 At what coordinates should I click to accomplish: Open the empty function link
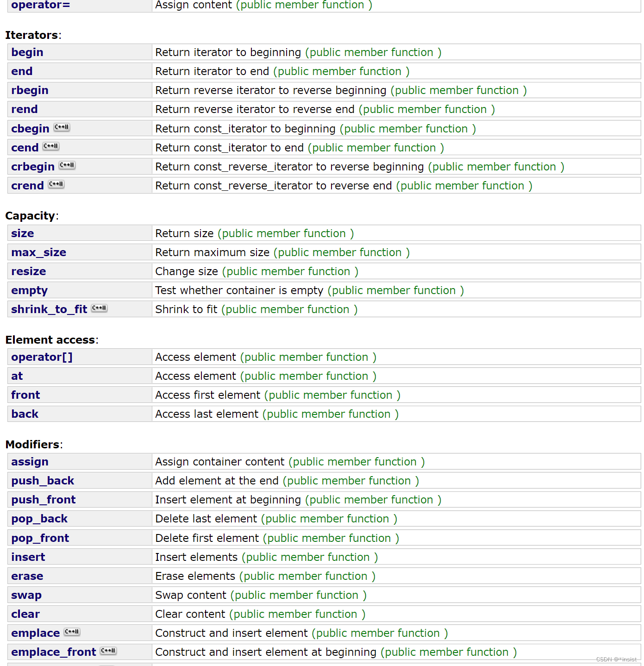(x=30, y=290)
